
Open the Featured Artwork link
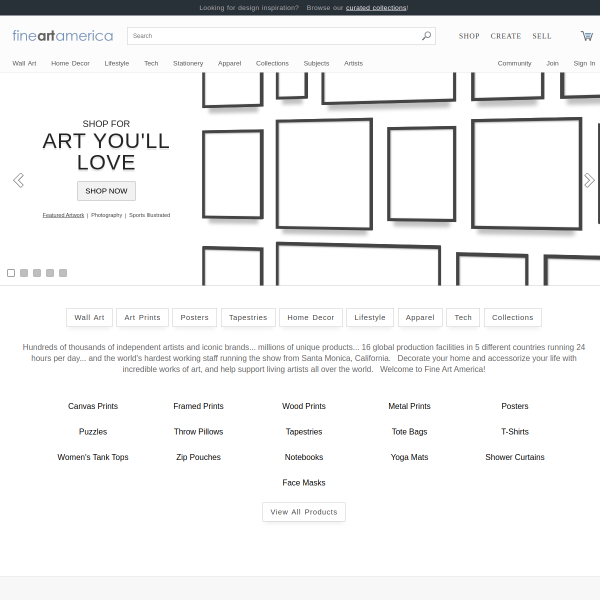[63, 215]
